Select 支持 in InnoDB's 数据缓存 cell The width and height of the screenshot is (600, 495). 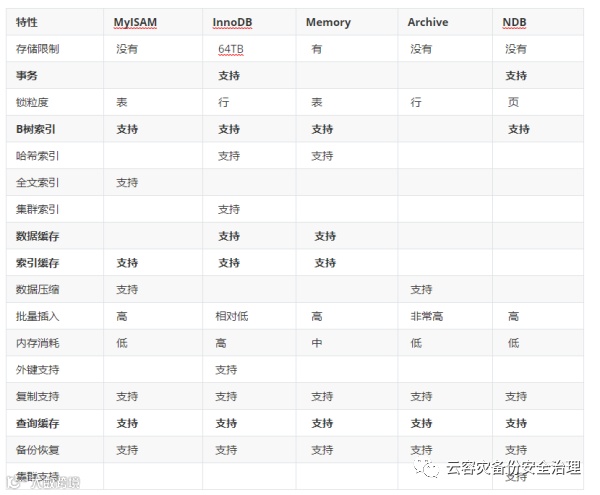click(x=229, y=236)
